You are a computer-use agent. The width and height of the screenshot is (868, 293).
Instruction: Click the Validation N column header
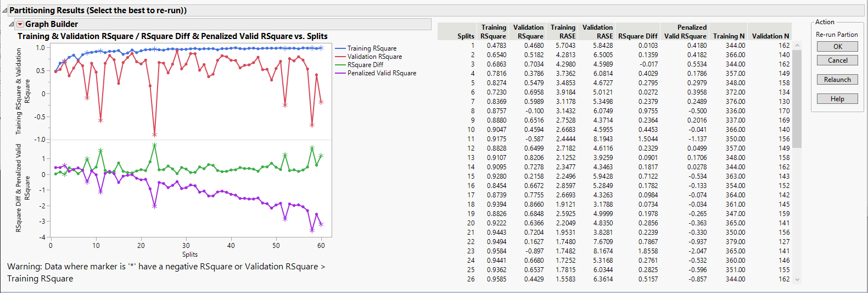(770, 36)
